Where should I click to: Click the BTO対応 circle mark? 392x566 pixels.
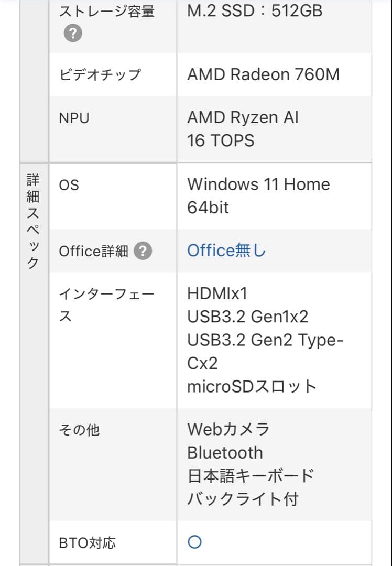(x=193, y=543)
